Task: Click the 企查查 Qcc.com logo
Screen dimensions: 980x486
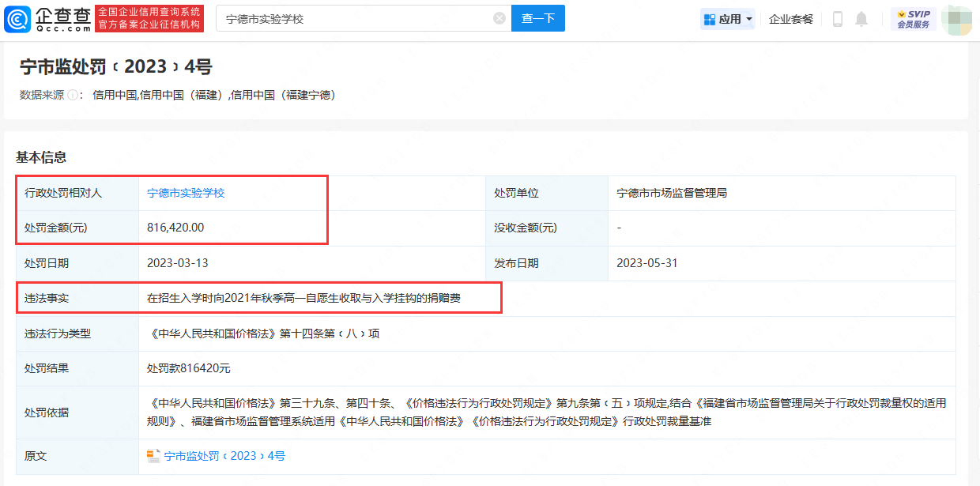Action: click(x=47, y=18)
